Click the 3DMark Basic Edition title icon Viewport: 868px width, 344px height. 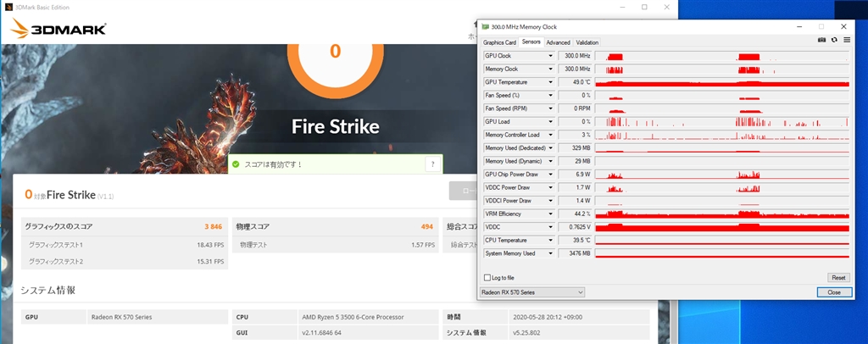click(x=8, y=7)
